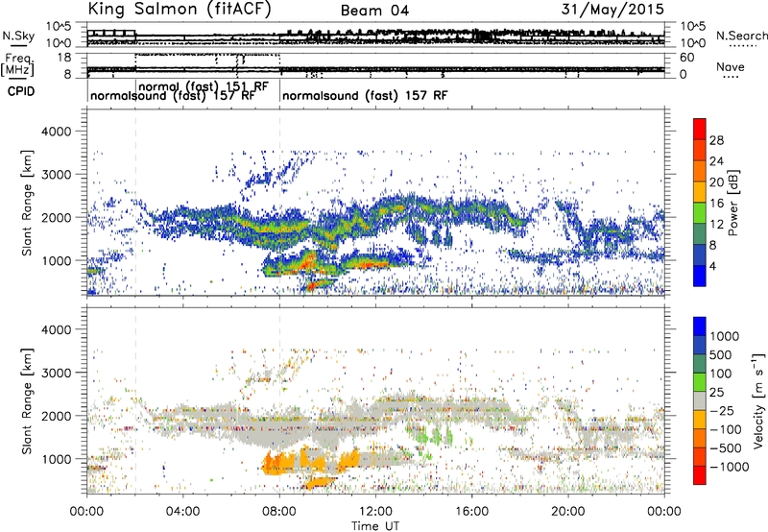Select the 16 label on the power colorbar

pyautogui.click(x=716, y=204)
